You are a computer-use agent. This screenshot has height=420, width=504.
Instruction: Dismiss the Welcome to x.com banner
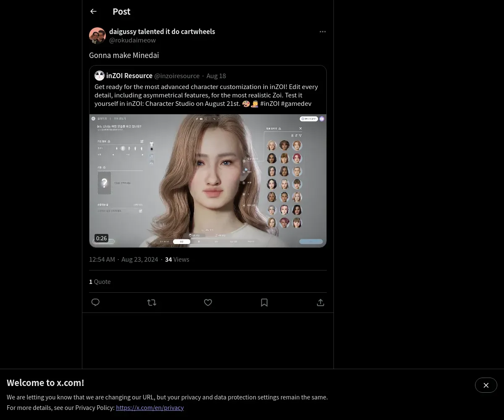[x=486, y=385]
